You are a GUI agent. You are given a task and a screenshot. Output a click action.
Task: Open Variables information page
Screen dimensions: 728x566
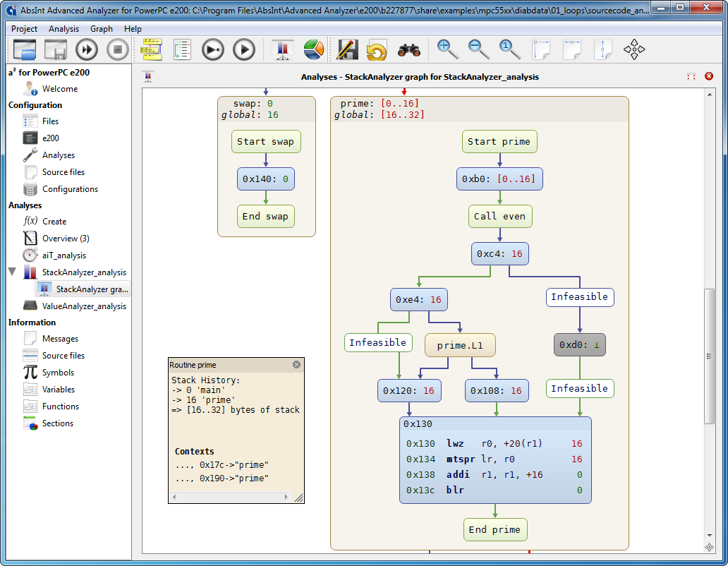(x=59, y=389)
